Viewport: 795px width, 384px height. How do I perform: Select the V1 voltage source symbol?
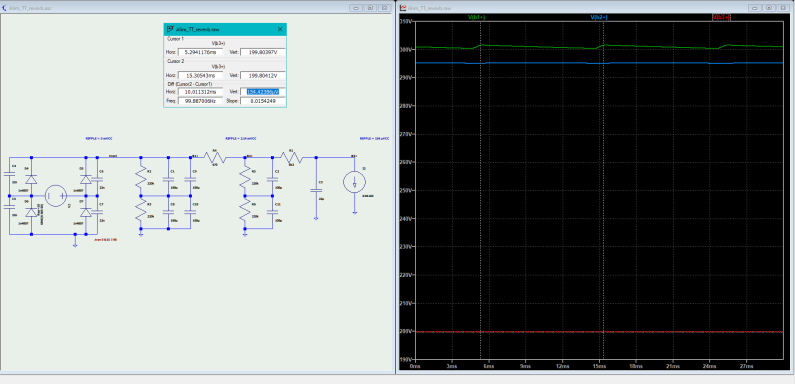(55, 196)
